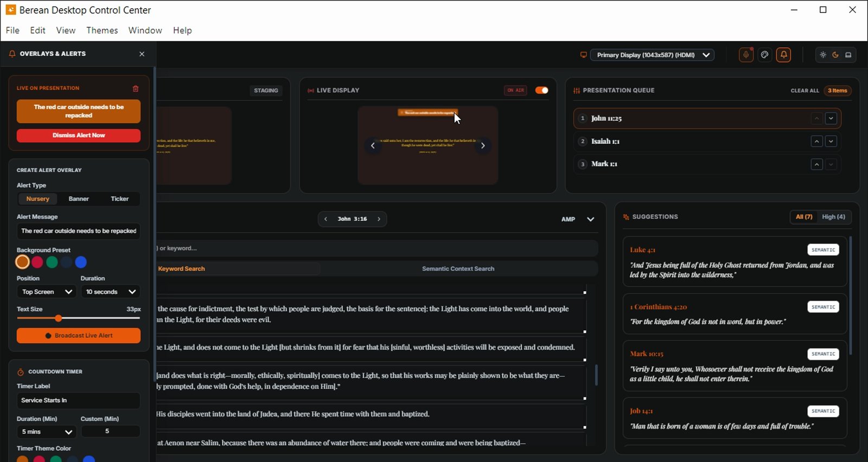The image size is (868, 462).
Task: Open the theme palette icon
Action: (765, 55)
